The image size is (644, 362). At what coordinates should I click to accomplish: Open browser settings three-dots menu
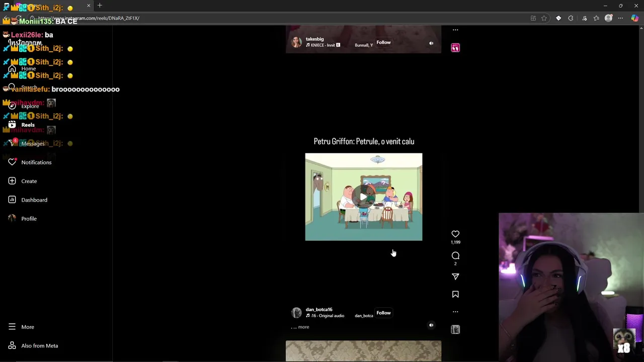click(x=620, y=18)
